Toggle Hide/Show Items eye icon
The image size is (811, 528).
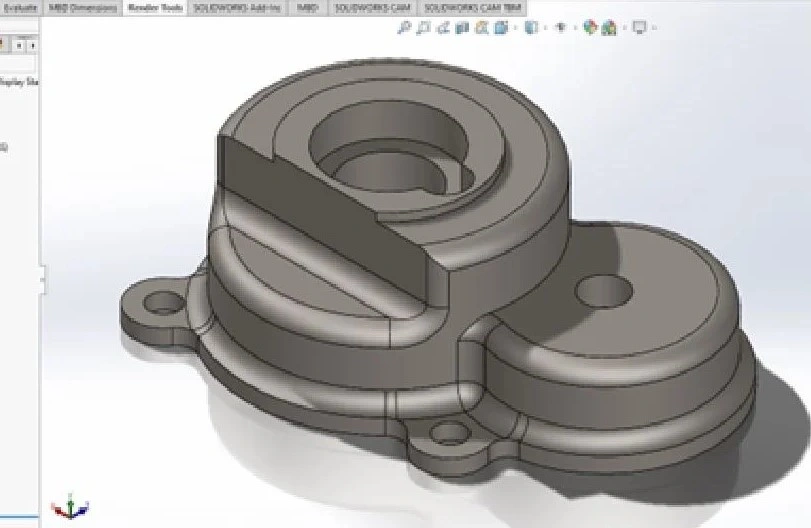562,28
